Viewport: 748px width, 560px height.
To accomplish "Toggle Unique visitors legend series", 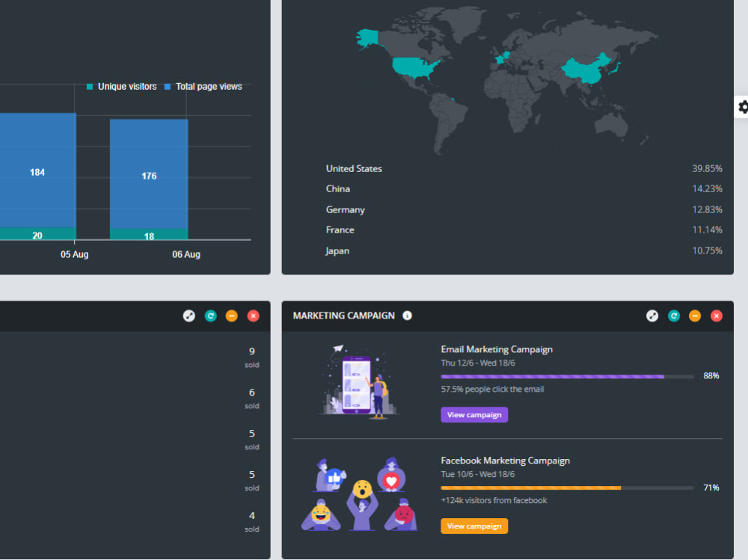I will tap(122, 86).
